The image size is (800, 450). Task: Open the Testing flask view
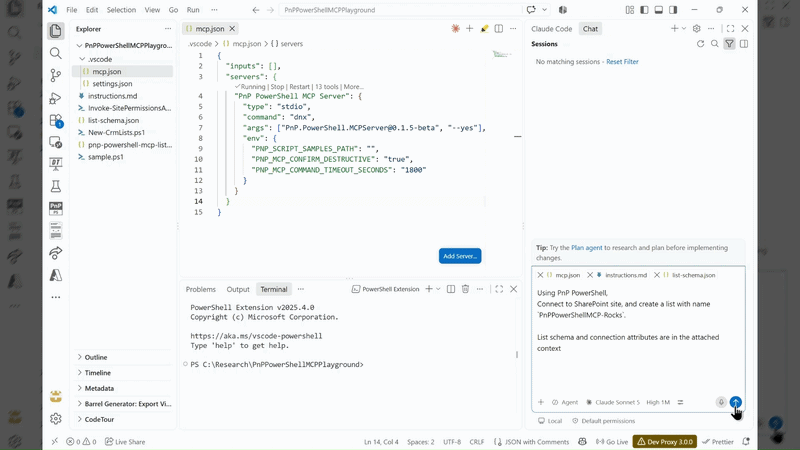click(56, 186)
